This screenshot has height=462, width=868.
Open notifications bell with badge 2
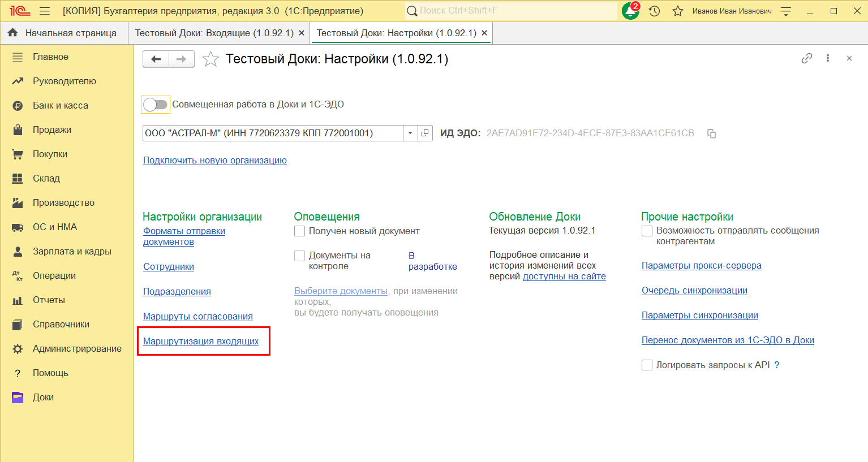tap(630, 11)
